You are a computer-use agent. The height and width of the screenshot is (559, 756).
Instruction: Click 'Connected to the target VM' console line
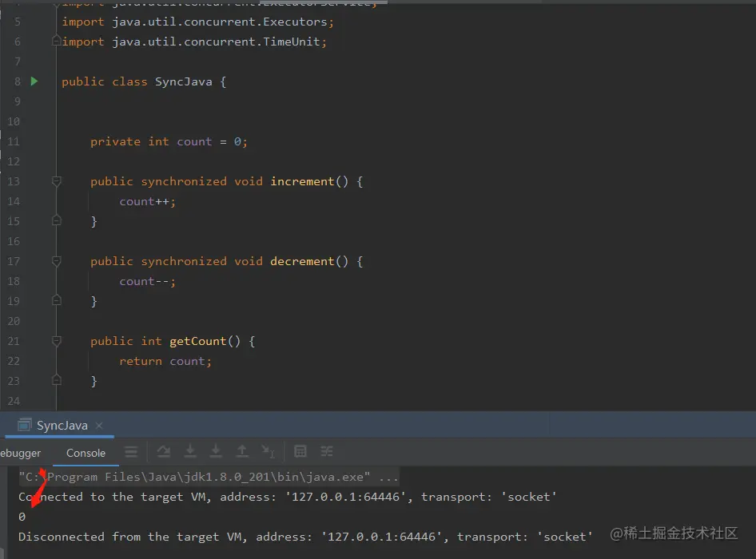288,497
